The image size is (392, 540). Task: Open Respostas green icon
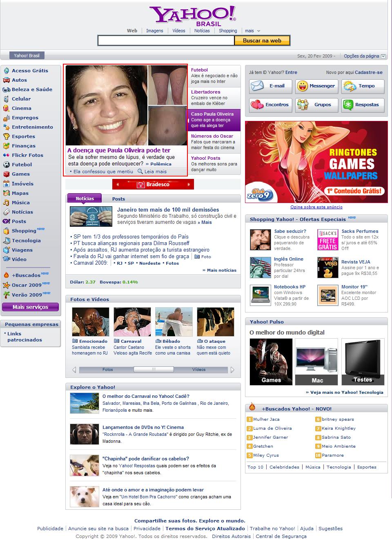pyautogui.click(x=348, y=105)
